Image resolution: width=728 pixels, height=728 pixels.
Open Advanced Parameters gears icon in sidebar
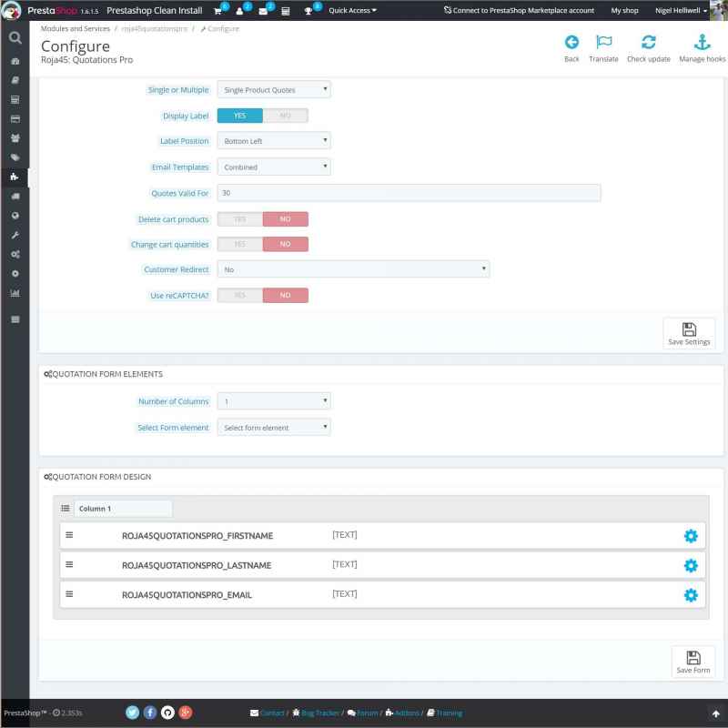point(15,255)
